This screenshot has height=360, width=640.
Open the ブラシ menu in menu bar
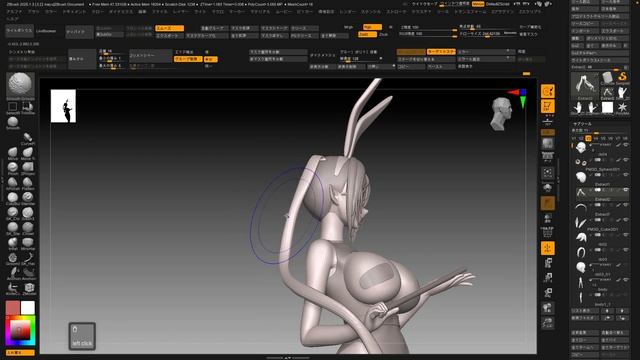33,11
